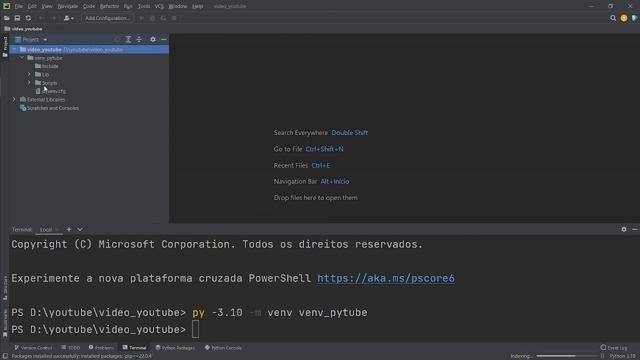Image resolution: width=640 pixels, height=360 pixels.
Task: Open the View menu
Action: [x=47, y=6]
